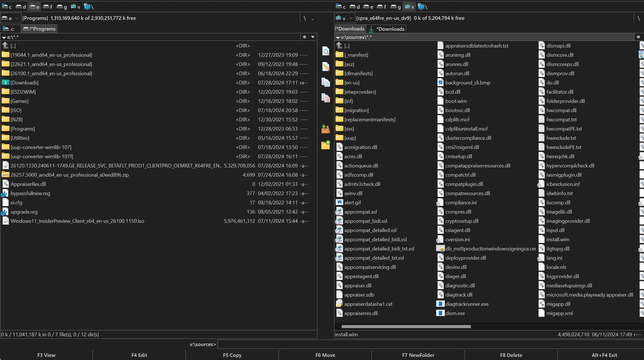644x360 pixels.
Task: Switch left panel to drive f button
Action: click(48, 6)
